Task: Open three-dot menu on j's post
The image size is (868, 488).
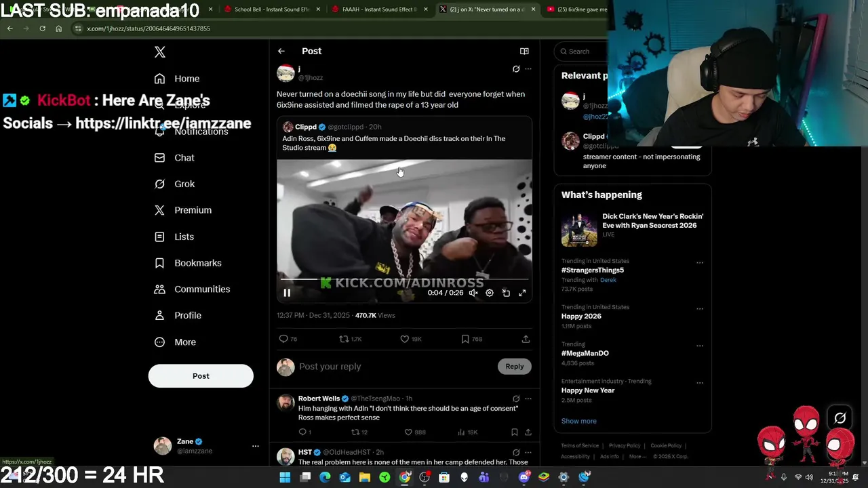Action: click(528, 69)
